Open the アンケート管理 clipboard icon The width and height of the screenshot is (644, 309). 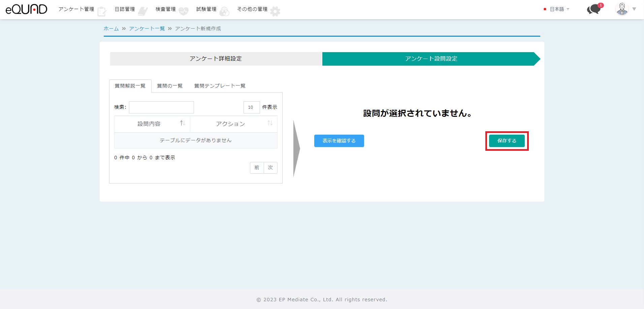[101, 11]
